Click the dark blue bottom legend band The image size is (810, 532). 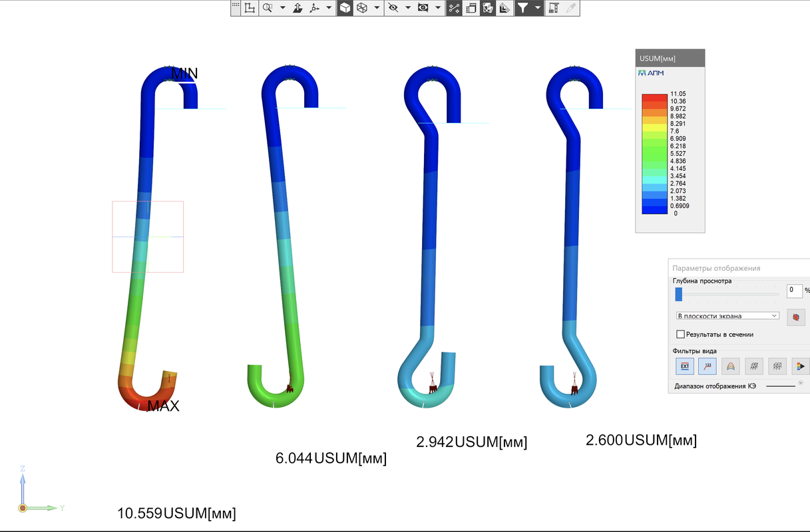[x=654, y=210]
